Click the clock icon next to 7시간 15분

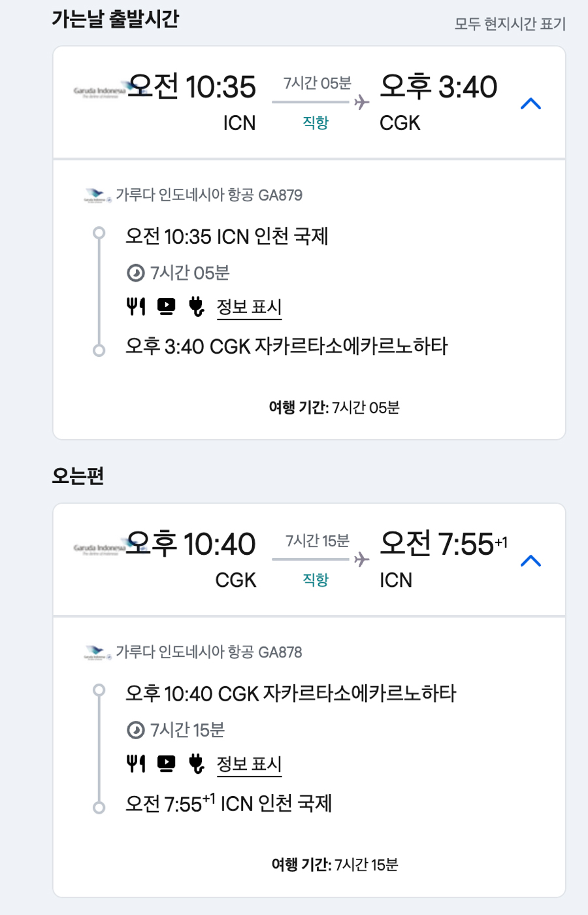tap(135, 729)
